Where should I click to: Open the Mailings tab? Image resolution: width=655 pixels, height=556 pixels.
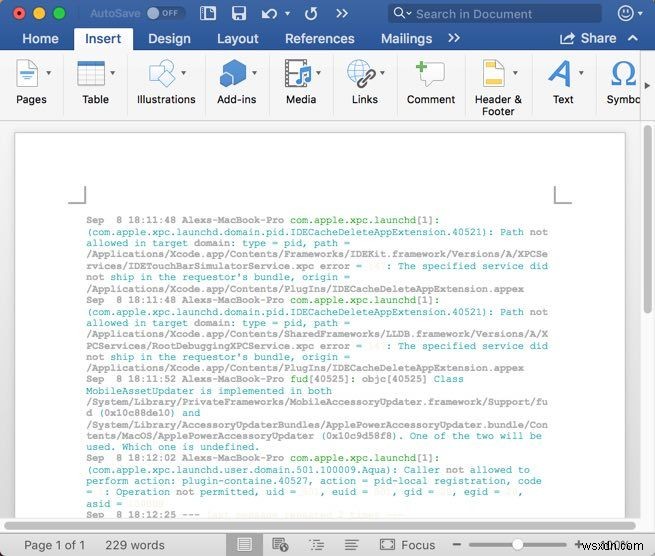point(406,39)
